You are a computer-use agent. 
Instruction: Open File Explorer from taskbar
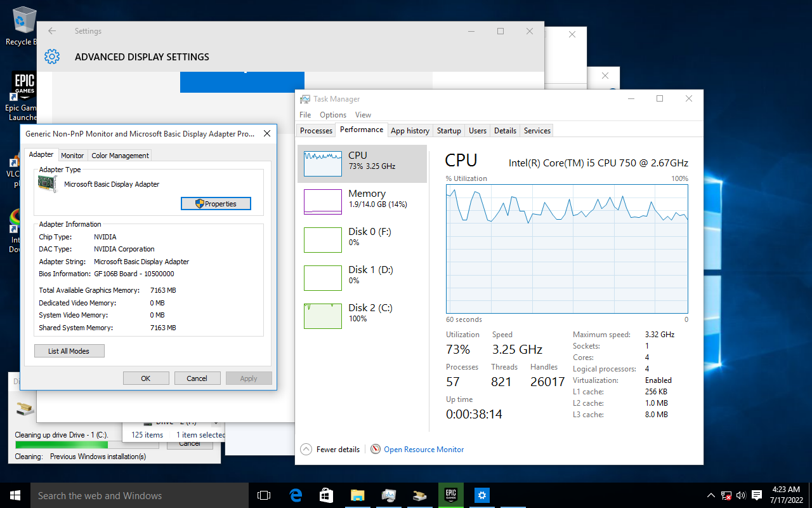coord(358,495)
